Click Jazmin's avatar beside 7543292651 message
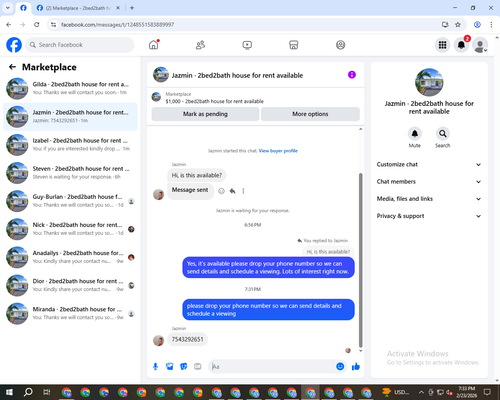Screen dimensions: 500x400 [x=158, y=340]
